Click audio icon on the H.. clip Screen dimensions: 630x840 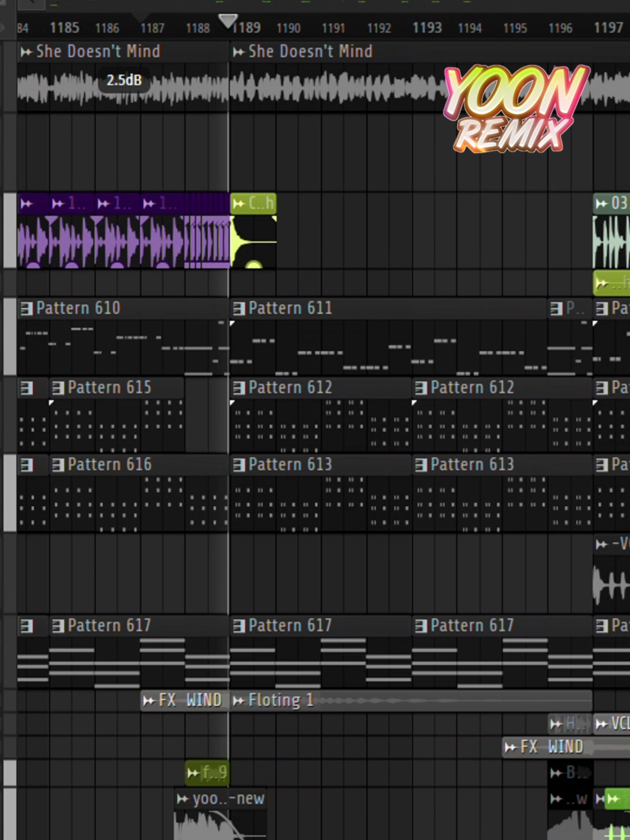pyautogui.click(x=556, y=724)
